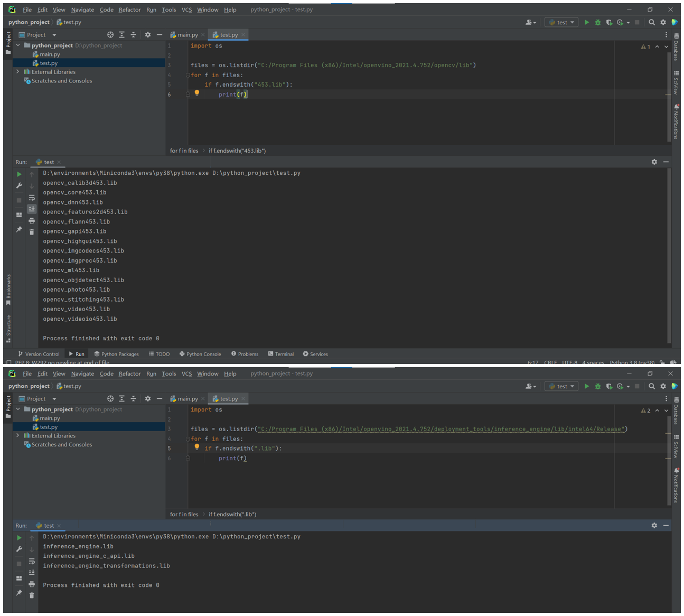The height and width of the screenshot is (616, 684).
Task: Open IDE settings gear in top window toolbar
Action: [x=663, y=22]
